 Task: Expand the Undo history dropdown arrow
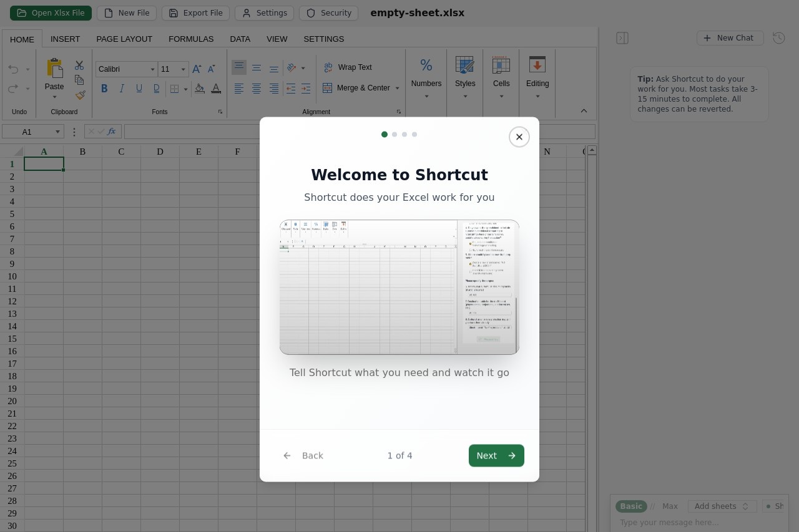(x=27, y=69)
